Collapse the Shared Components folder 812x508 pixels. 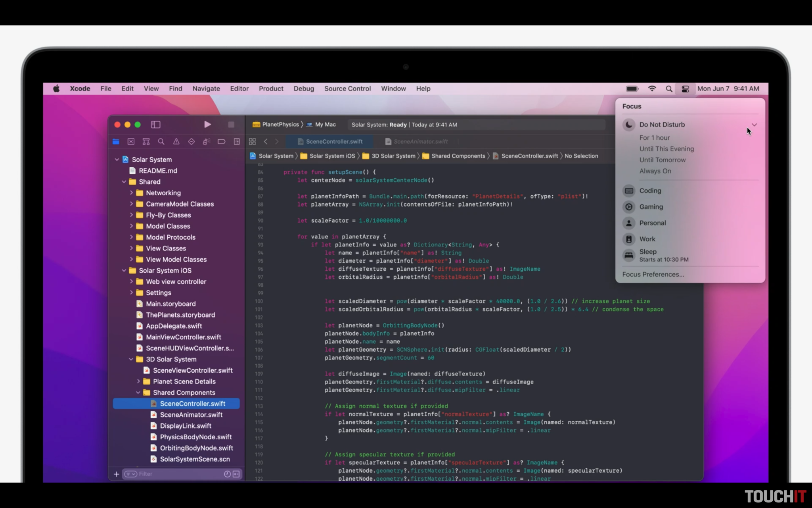[138, 393]
